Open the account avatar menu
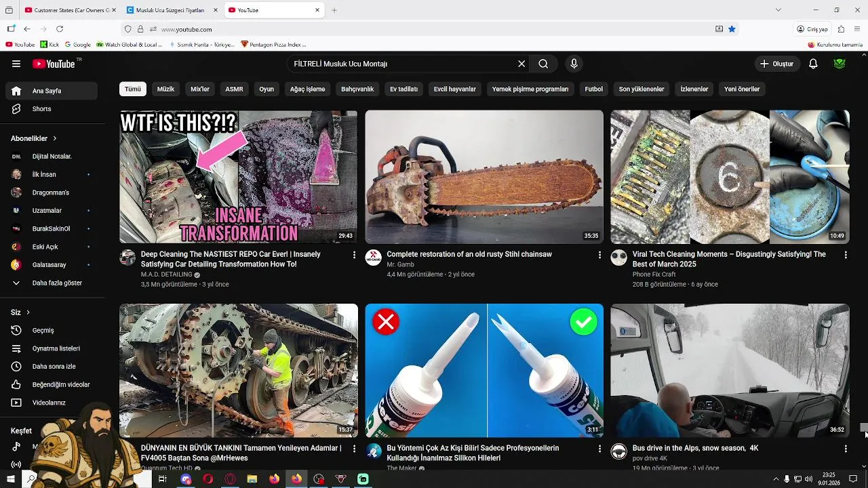 (840, 64)
